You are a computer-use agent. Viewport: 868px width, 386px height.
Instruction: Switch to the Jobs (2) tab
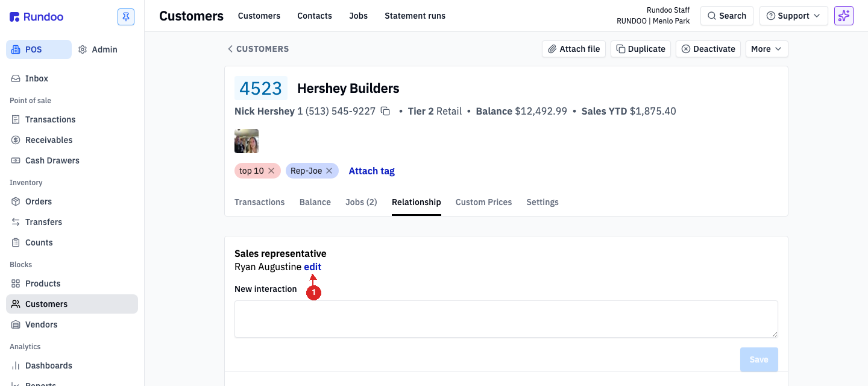coord(361,202)
